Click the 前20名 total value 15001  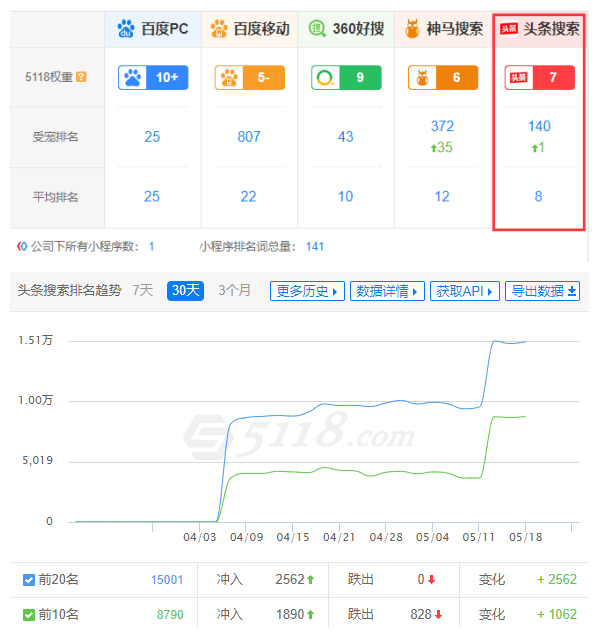(x=167, y=580)
